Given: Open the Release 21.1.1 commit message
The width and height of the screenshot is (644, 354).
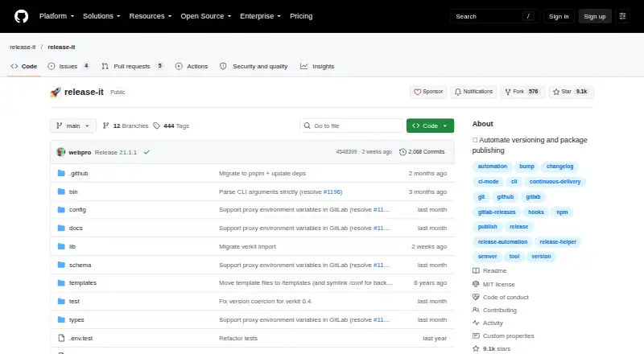Looking at the screenshot, I should (116, 152).
